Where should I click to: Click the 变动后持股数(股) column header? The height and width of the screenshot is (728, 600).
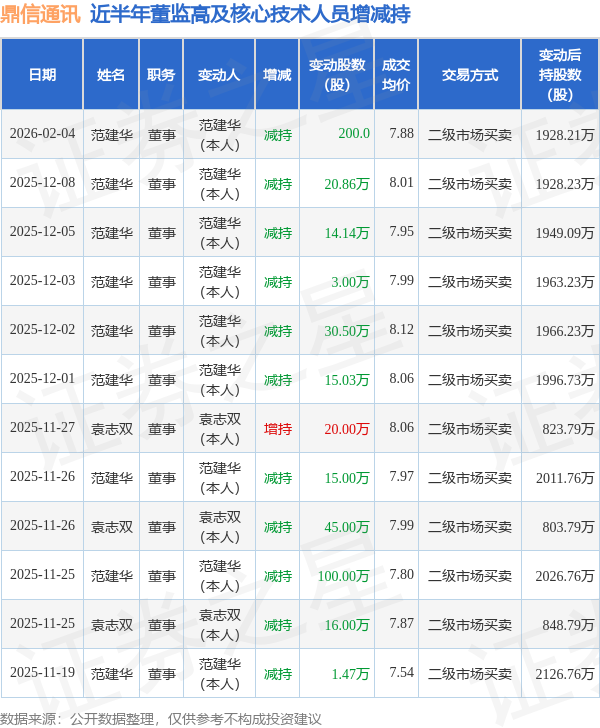(560, 75)
